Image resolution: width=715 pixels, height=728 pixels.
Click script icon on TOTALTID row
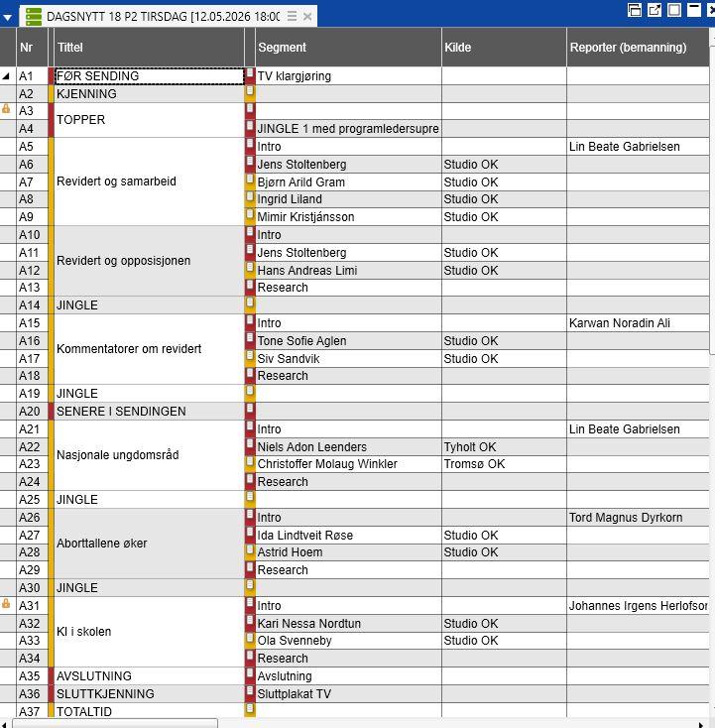(x=250, y=709)
